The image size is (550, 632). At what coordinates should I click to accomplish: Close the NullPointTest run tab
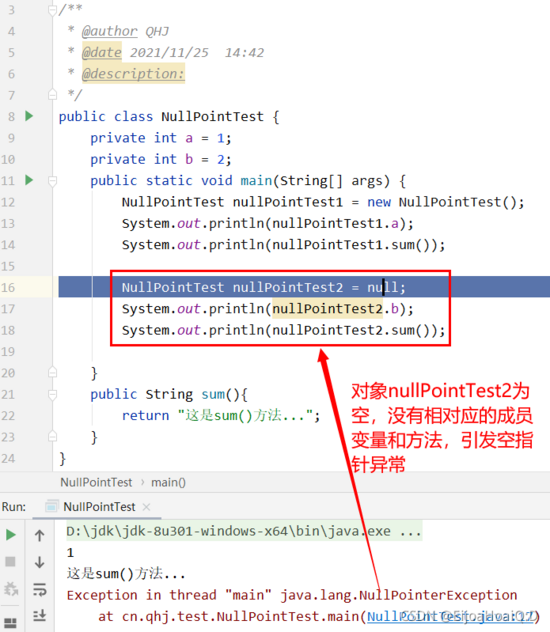click(x=147, y=507)
